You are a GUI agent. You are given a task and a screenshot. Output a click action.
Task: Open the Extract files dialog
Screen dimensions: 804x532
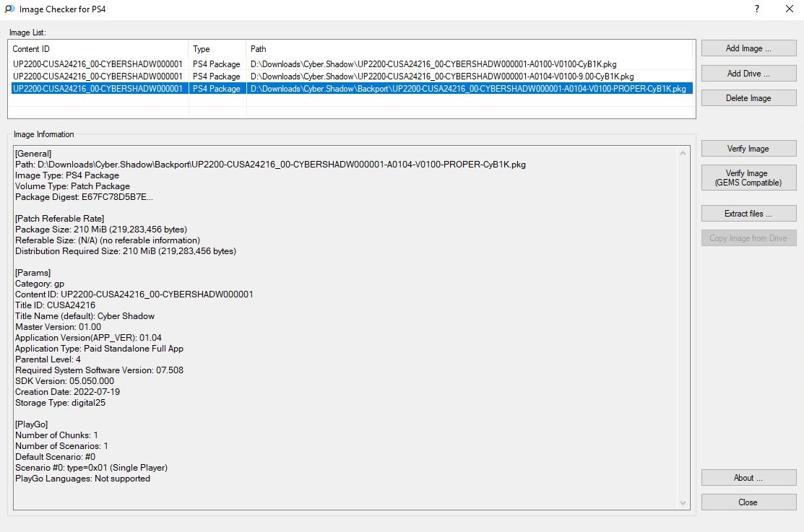pos(748,213)
